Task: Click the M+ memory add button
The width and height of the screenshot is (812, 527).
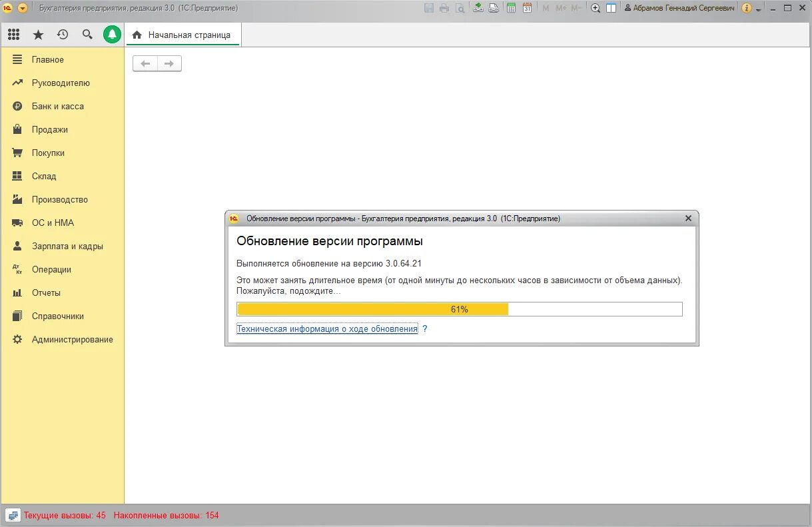Action: [561, 8]
